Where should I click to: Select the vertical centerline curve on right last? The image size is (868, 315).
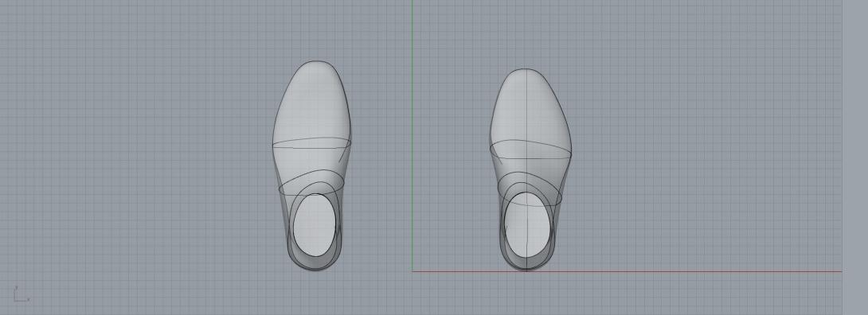coord(526,165)
